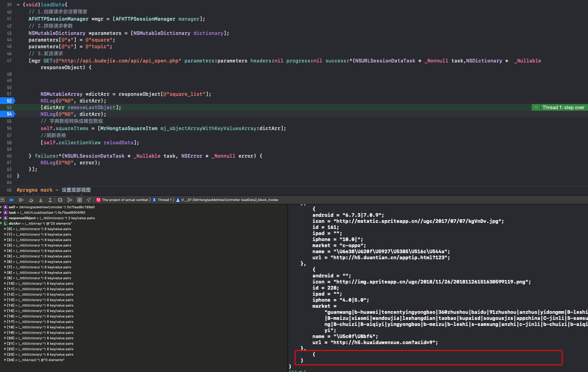Click the Thread 1 icon in the jump bar
This screenshot has width=588, height=372.
[x=154, y=200]
